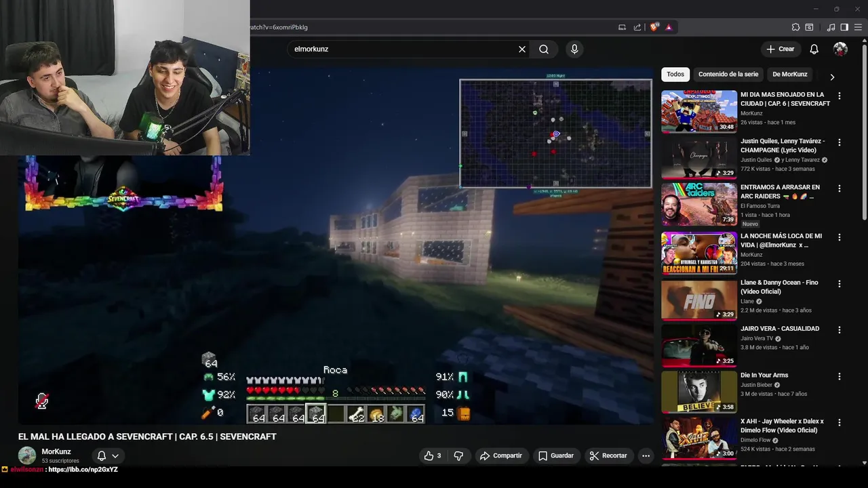This screenshot has width=868, height=488.
Task: Click the Guardar button
Action: click(x=555, y=455)
